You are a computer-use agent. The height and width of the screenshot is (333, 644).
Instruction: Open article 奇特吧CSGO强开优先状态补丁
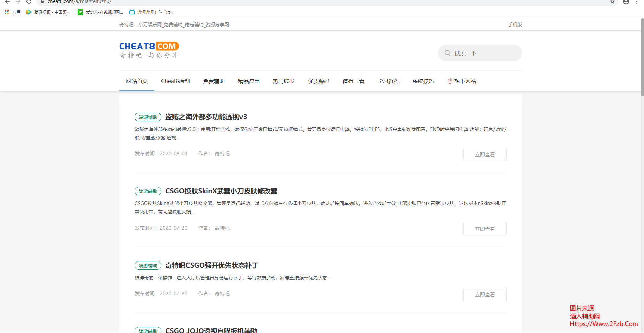coord(212,265)
